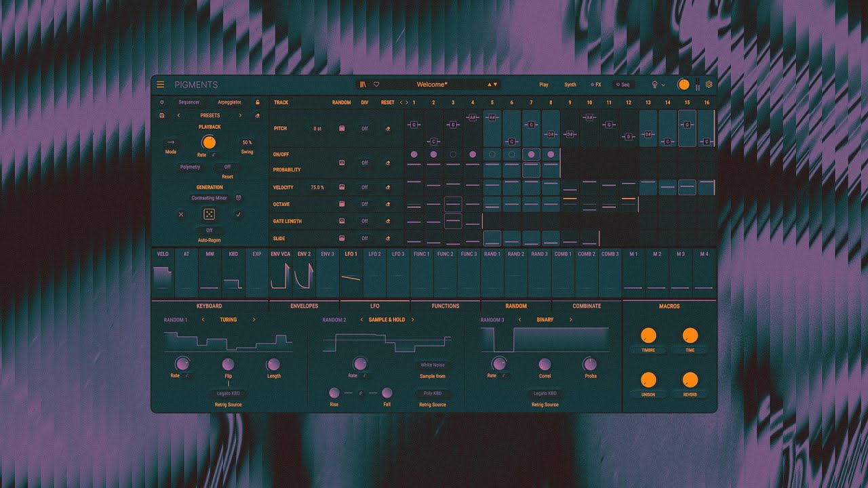The width and height of the screenshot is (868, 488).
Task: Open the LFO modulation tab
Action: click(x=375, y=306)
